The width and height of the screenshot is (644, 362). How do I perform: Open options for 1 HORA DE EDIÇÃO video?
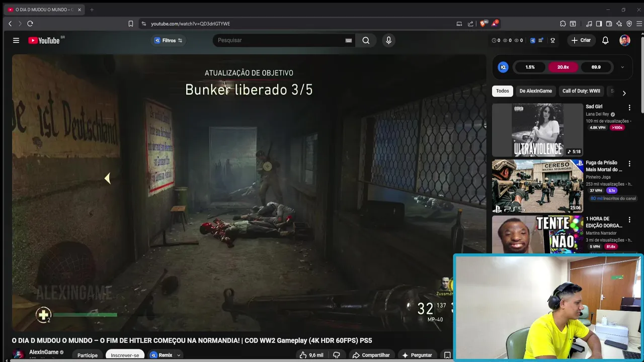629,220
